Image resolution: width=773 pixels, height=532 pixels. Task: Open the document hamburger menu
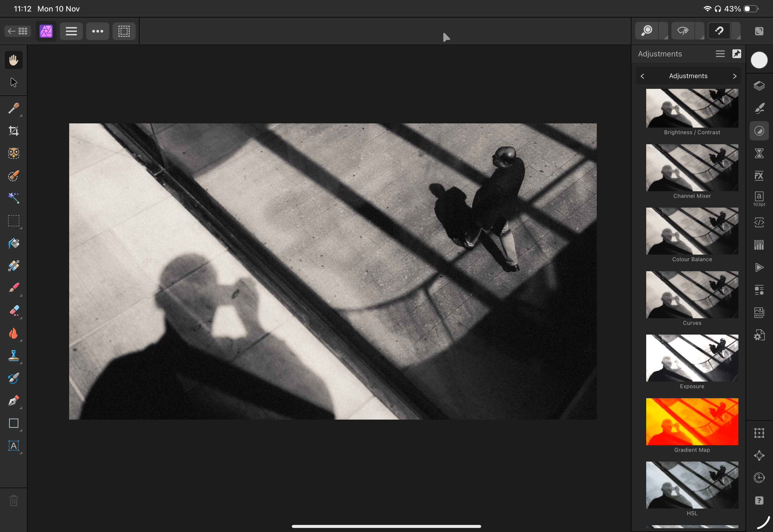[x=71, y=31]
